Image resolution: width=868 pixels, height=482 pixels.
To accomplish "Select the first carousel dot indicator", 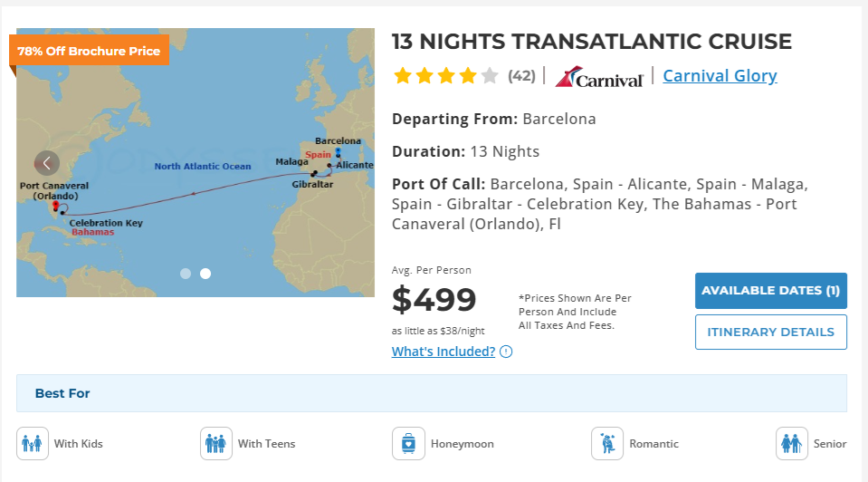I will [x=186, y=273].
